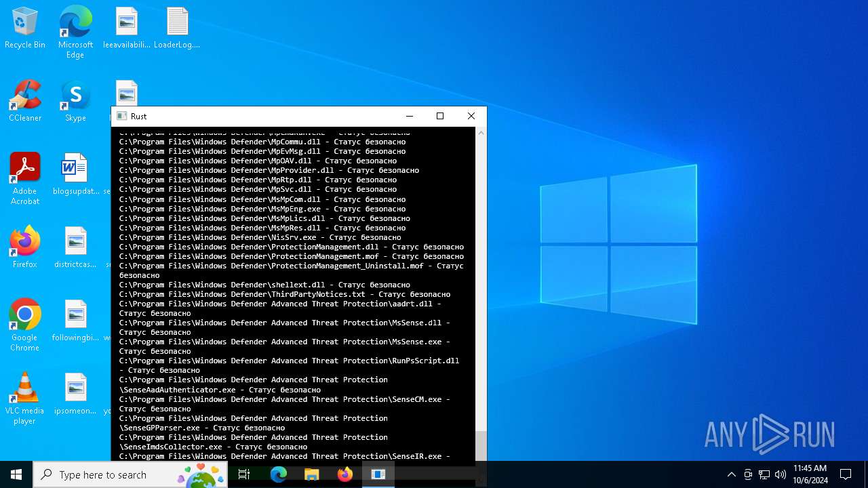Click the Type here to search box
868x488 pixels.
pyautogui.click(x=130, y=474)
